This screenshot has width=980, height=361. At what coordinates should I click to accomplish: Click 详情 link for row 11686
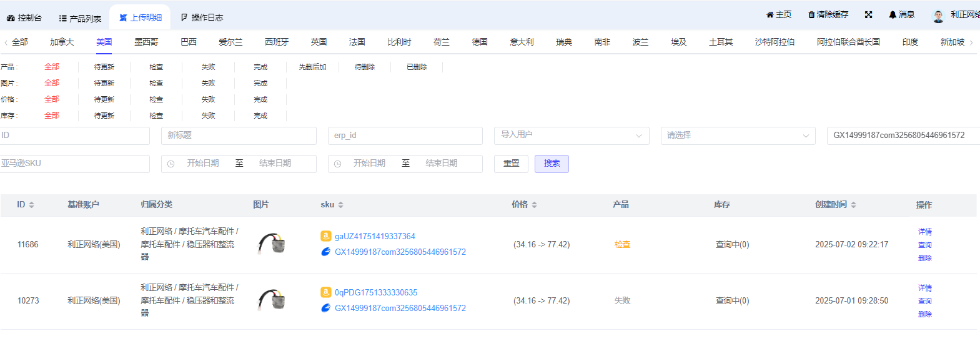(924, 232)
